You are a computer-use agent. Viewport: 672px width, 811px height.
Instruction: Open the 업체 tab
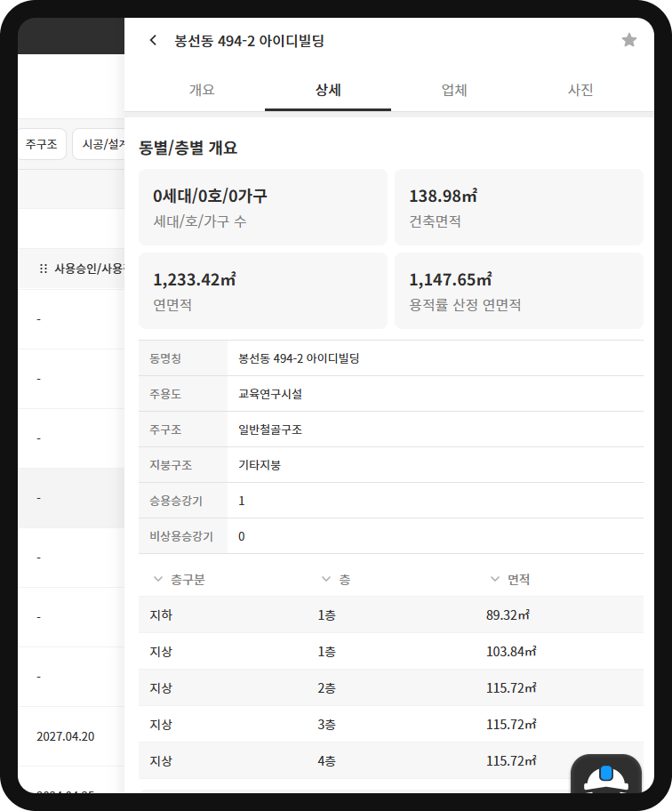click(454, 90)
